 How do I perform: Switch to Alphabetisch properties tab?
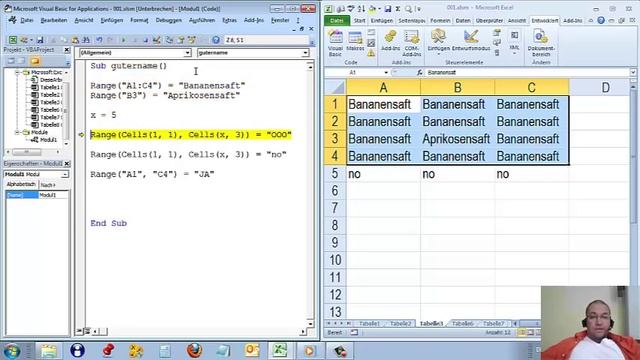[21, 184]
